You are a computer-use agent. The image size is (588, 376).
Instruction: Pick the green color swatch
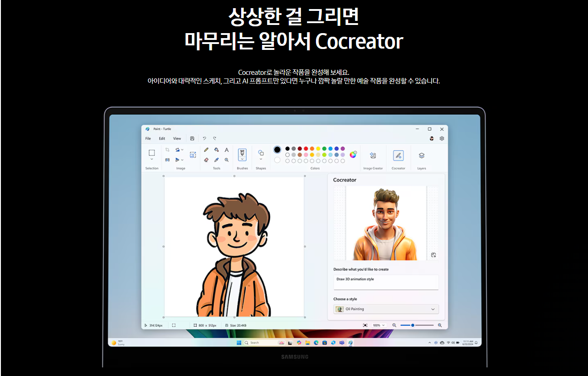pyautogui.click(x=324, y=148)
